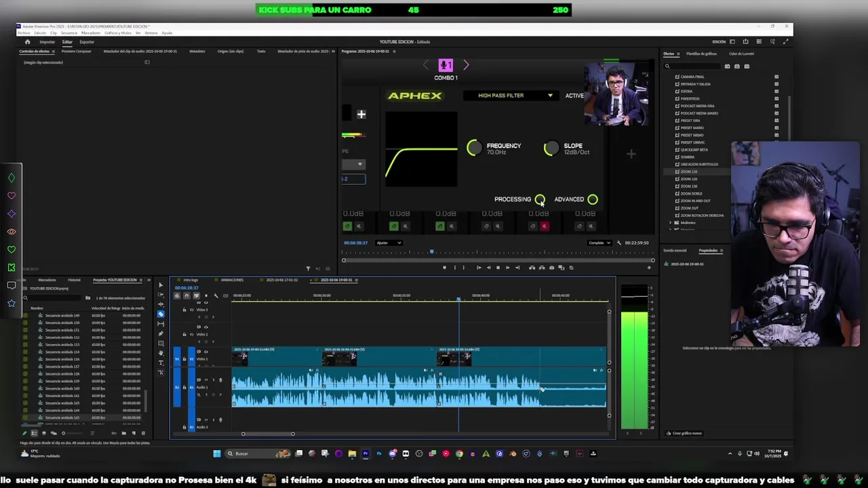Select the Type tool in tools panel
868x488 pixels.
point(161,363)
